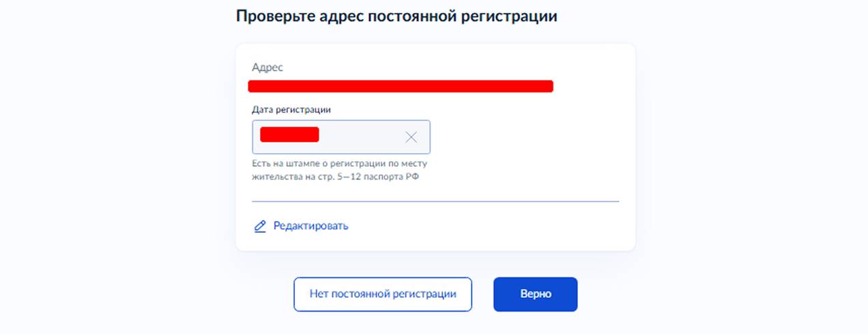Select the redacted address line under Адрес
Viewport: 868px width, 334px height.
[401, 86]
